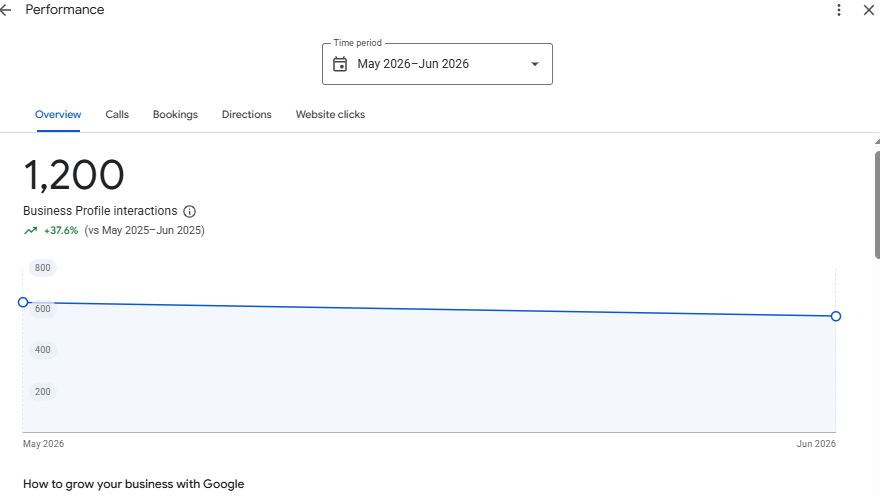
Task: Open the three-dot more options menu
Action: click(x=838, y=10)
